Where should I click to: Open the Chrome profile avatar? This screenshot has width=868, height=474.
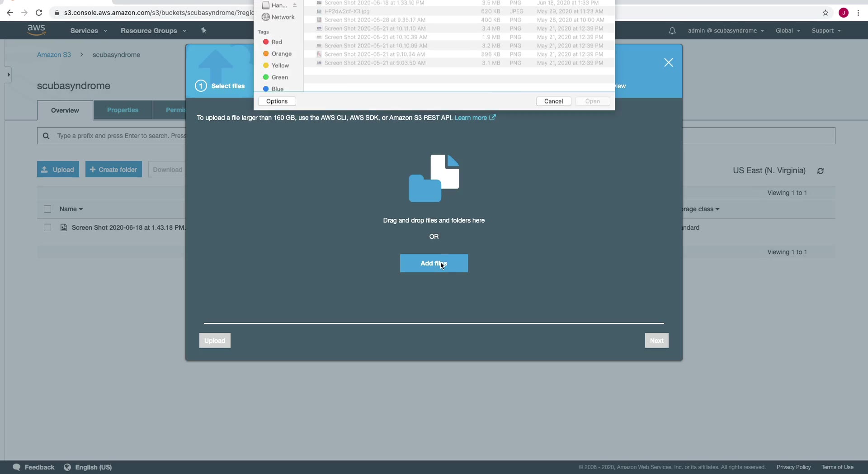[x=844, y=13]
